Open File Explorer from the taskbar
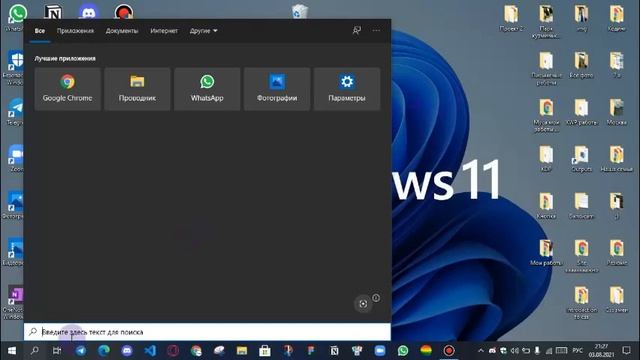 (x=242, y=351)
